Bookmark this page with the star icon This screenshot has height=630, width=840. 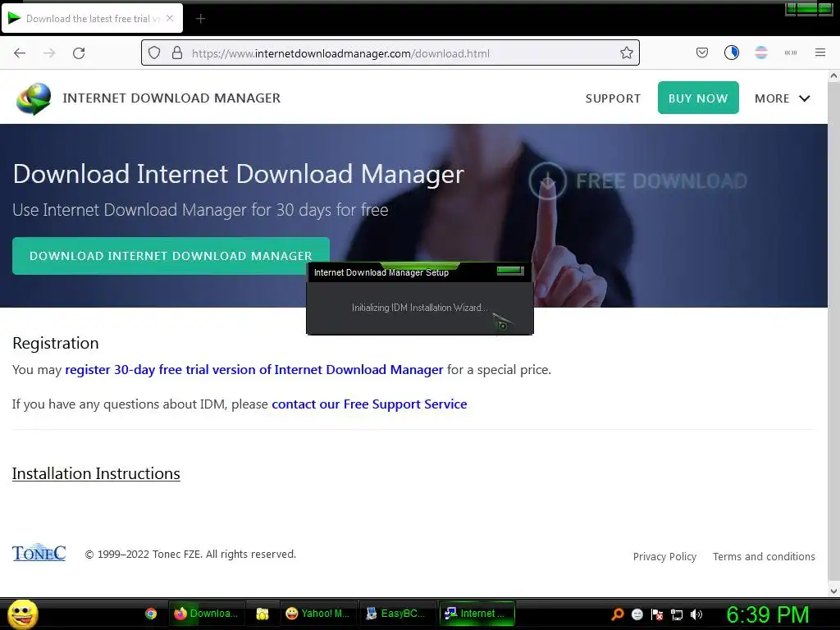[x=626, y=53]
